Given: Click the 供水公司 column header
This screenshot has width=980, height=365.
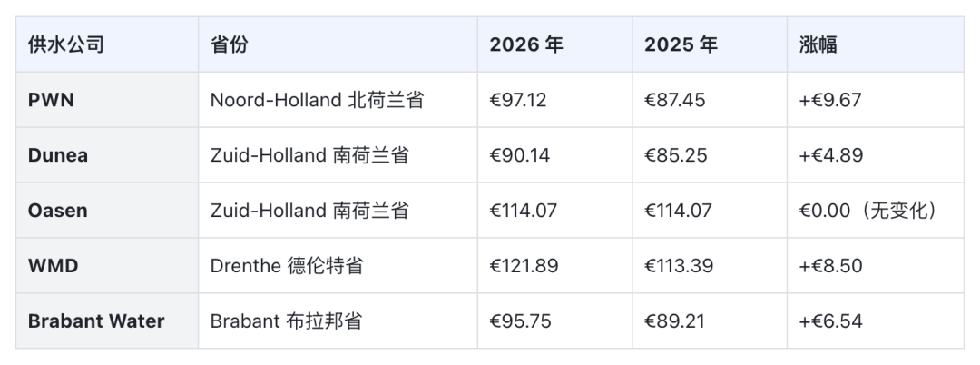Looking at the screenshot, I should coord(65,44).
